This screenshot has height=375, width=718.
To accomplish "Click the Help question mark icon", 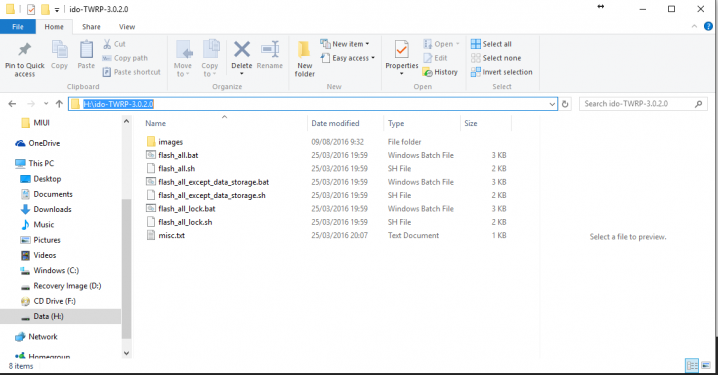I will [708, 27].
